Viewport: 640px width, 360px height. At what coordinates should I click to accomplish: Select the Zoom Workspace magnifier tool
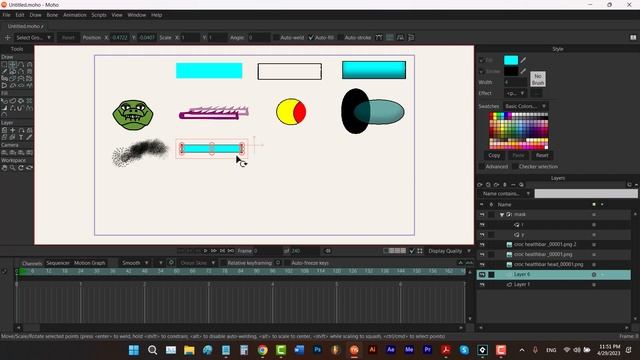click(13, 168)
